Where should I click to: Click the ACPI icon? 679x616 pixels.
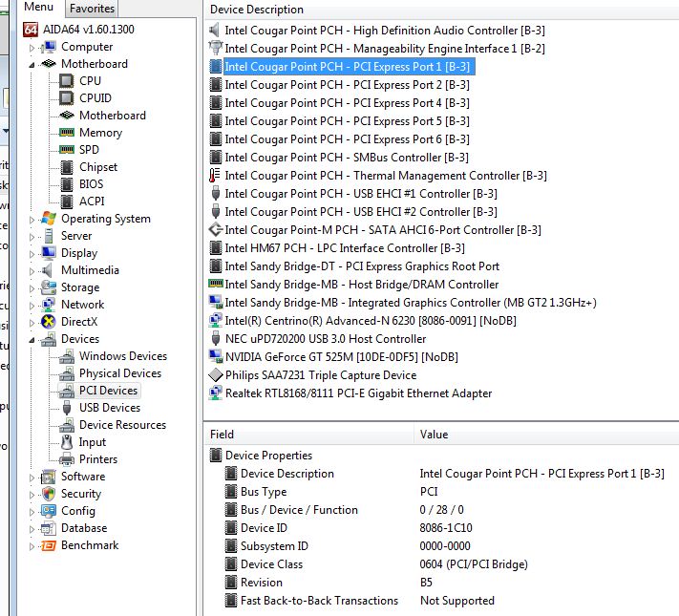[66, 201]
